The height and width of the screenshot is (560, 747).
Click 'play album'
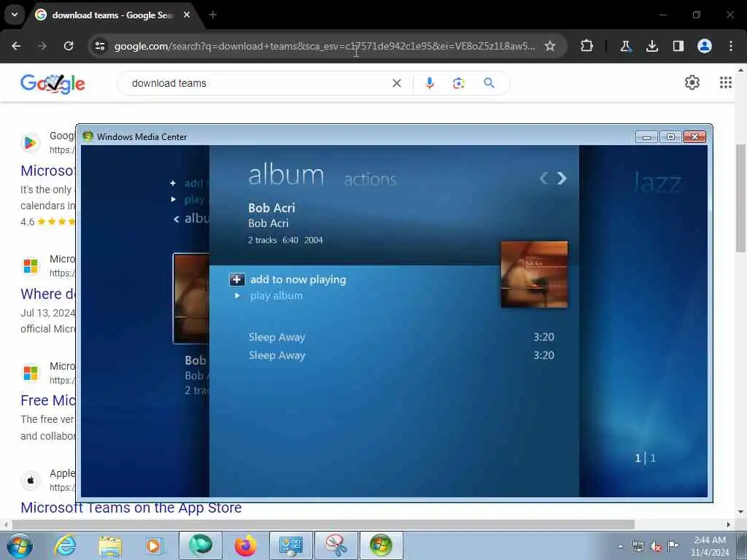pyautogui.click(x=276, y=296)
